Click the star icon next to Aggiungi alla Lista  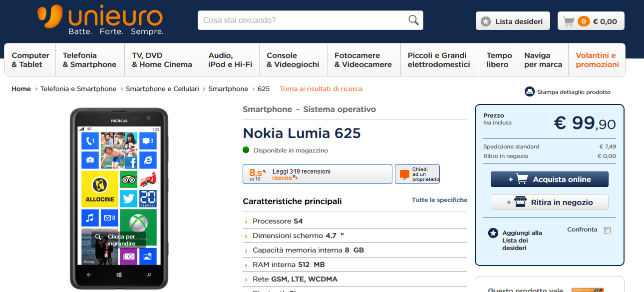click(493, 232)
